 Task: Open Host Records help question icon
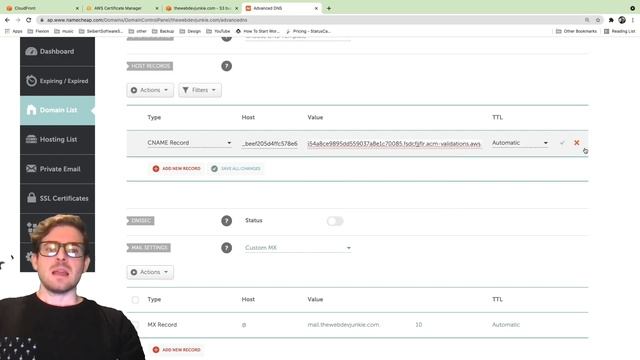click(x=227, y=66)
